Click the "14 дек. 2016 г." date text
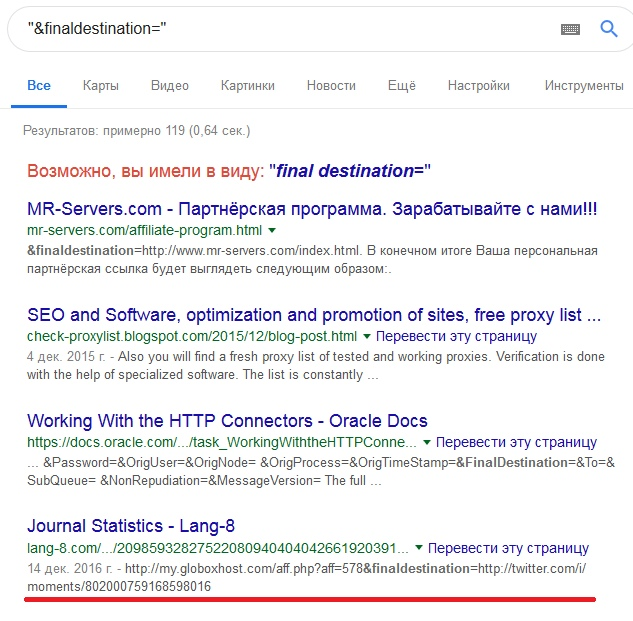The image size is (633, 621). (70, 569)
